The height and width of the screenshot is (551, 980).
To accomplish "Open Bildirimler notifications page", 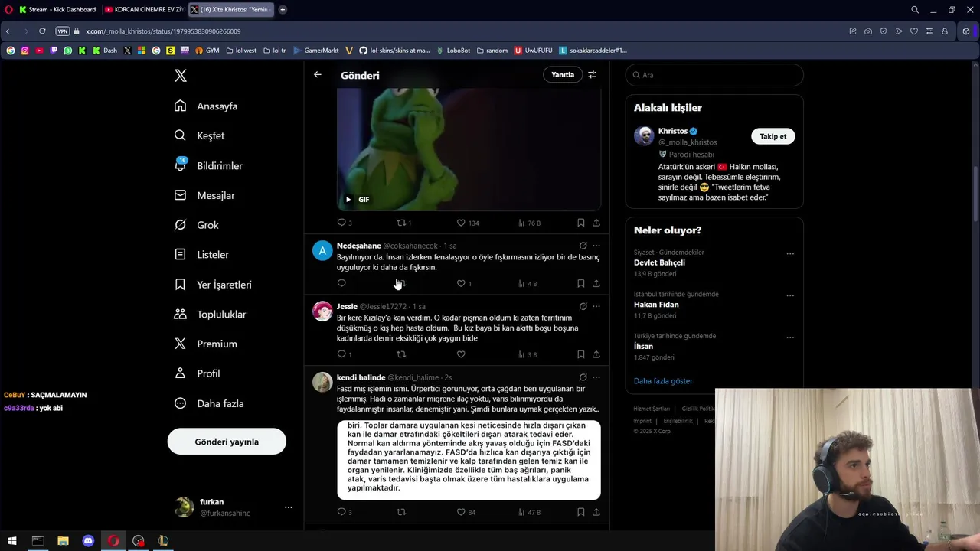I will (x=208, y=165).
